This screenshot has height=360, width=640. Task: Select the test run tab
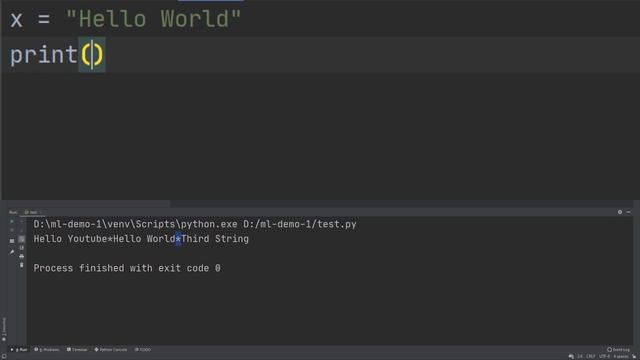32,212
